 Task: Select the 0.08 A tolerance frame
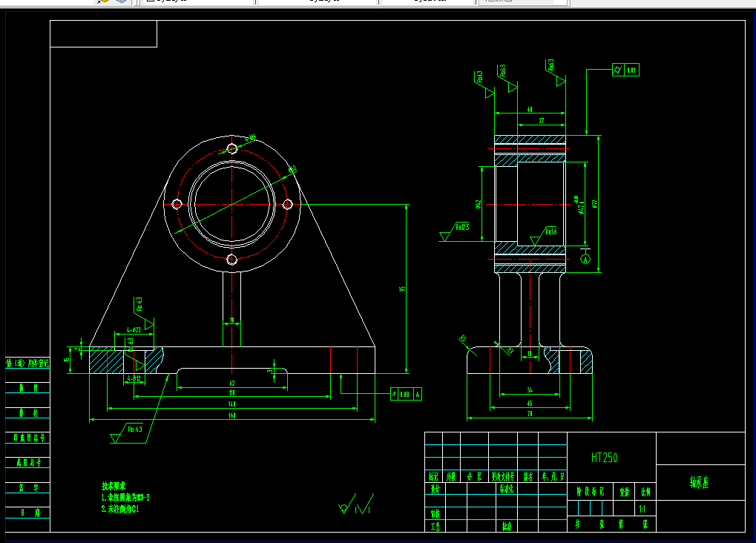(406, 394)
